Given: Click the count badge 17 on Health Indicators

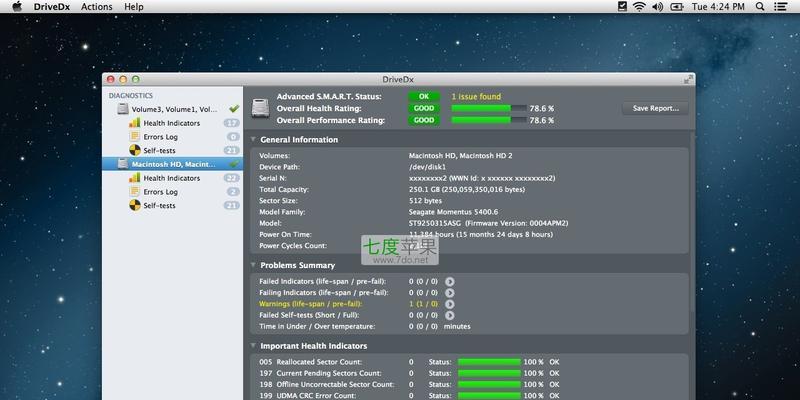Looking at the screenshot, I should [x=232, y=123].
